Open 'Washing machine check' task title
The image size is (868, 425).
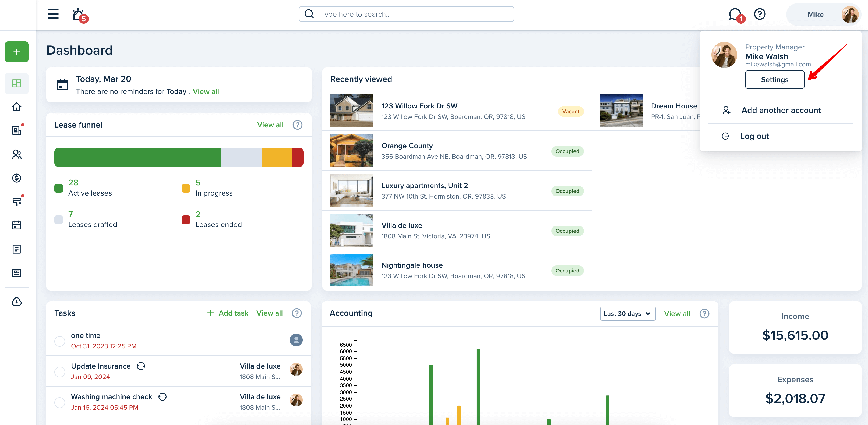coord(112,397)
